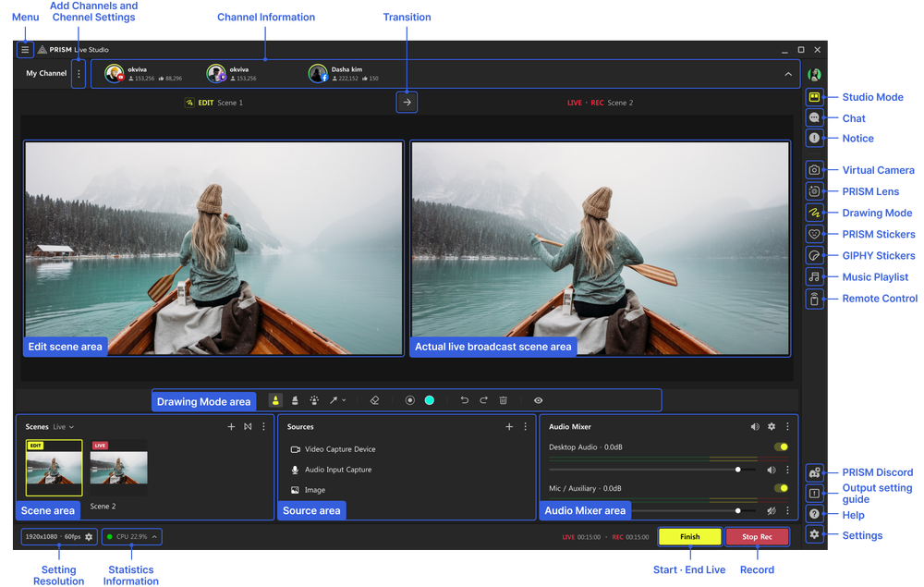924x587 pixels.
Task: Open the Music Playlist
Action: 814,276
